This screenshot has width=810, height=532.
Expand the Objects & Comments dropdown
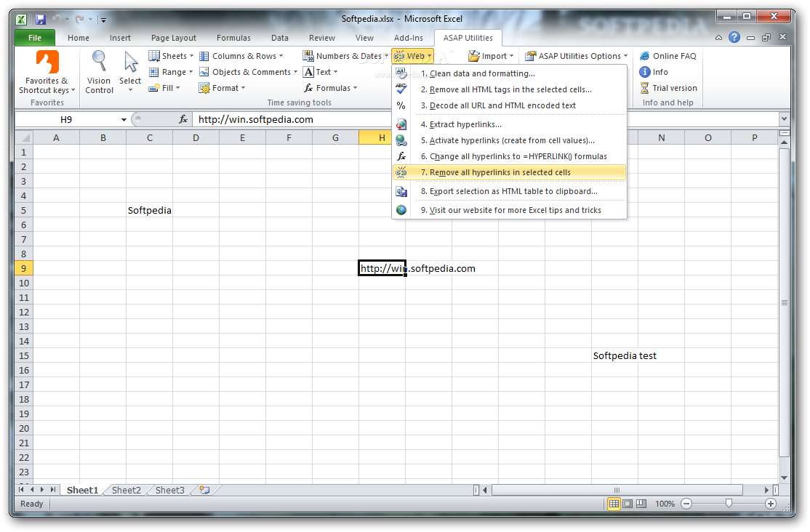tap(295, 72)
